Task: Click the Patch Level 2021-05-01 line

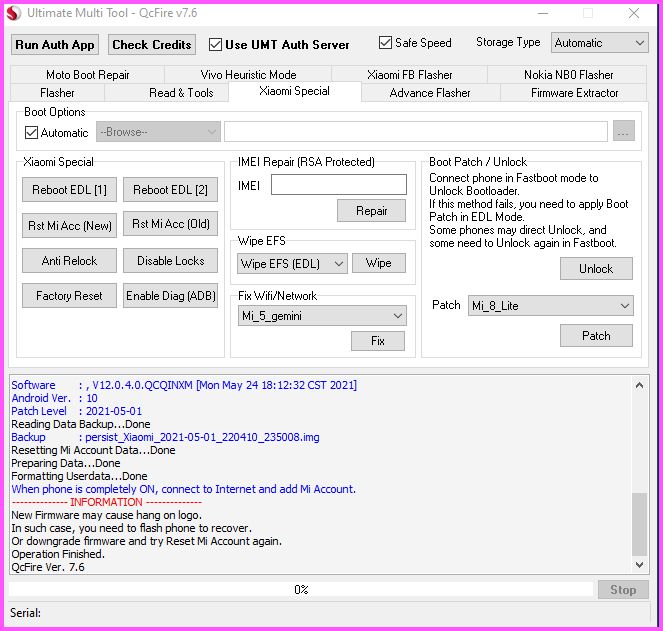Action: click(77, 411)
